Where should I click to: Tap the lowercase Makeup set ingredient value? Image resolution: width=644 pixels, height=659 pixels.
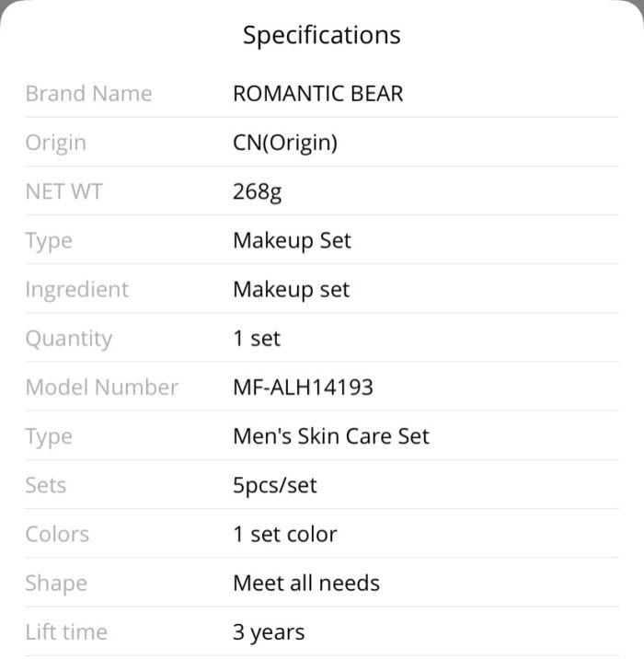tap(291, 290)
